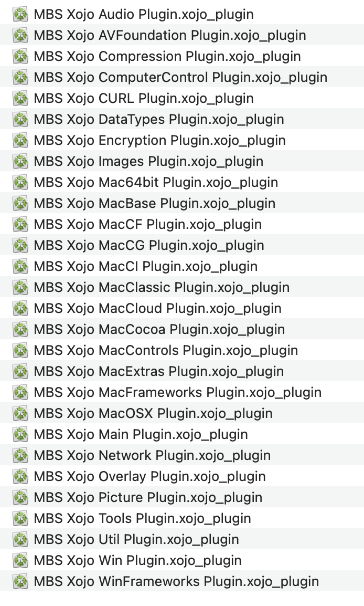364x606 pixels.
Task: Select MBS Xojo AVFoundation Plugin.xojo_plugin file name
Action: pos(170,35)
